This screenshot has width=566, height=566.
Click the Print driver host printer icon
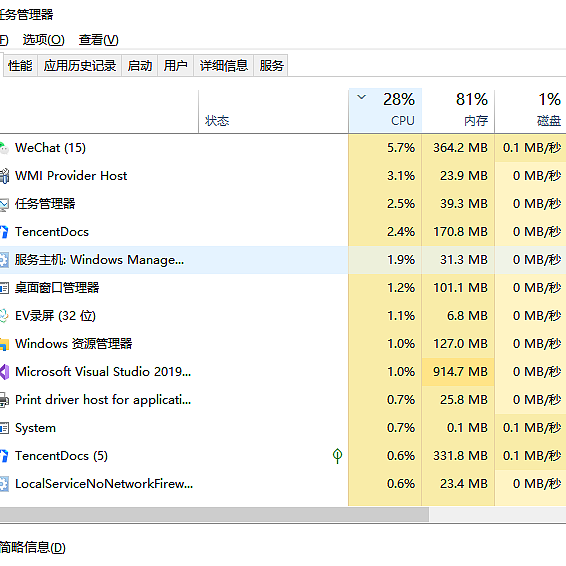point(4,400)
